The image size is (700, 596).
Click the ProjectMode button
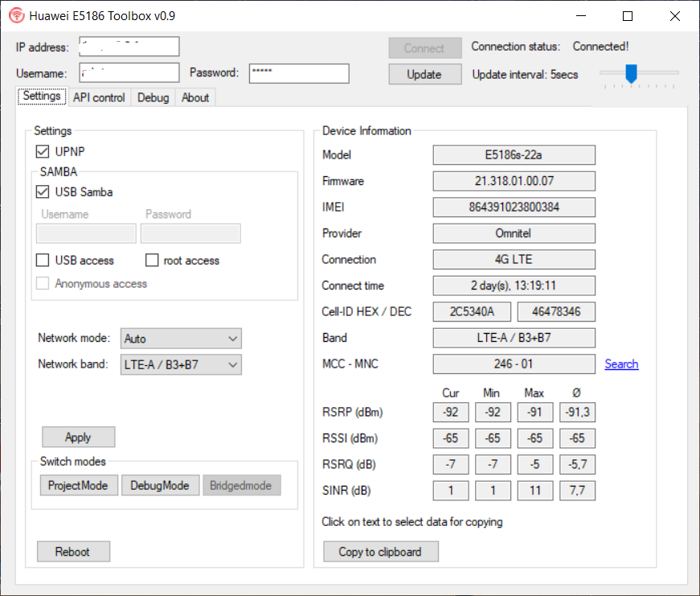click(79, 485)
